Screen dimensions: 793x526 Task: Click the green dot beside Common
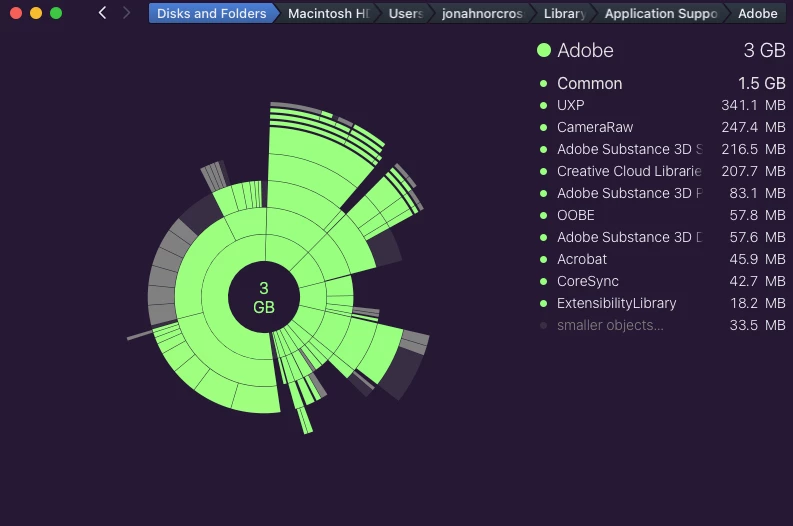[544, 83]
